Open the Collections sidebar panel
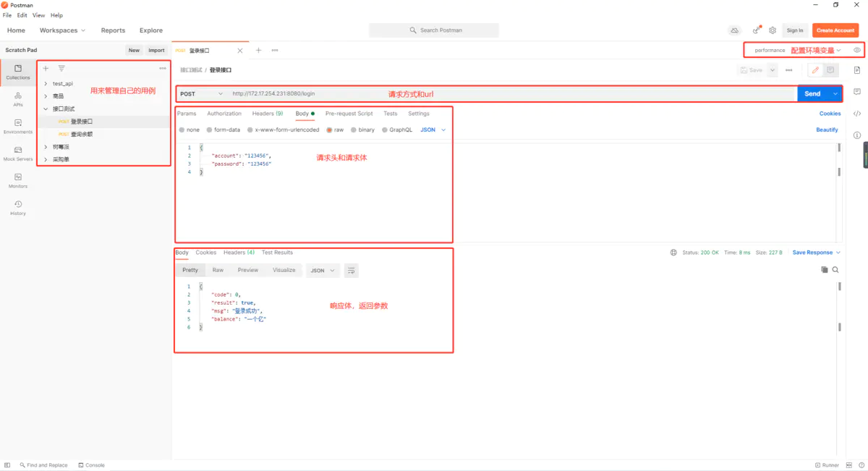The width and height of the screenshot is (868, 471). pos(18,72)
